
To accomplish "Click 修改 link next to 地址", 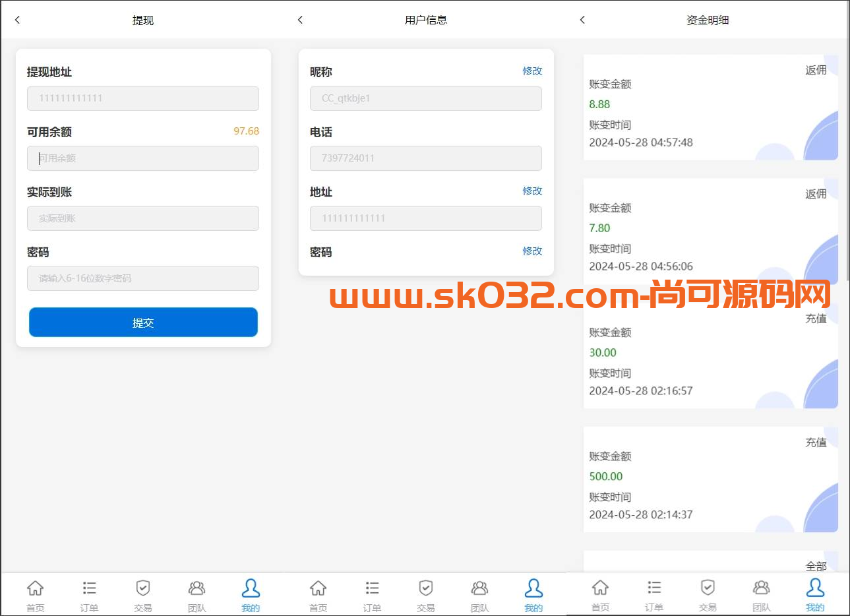I will [x=532, y=191].
